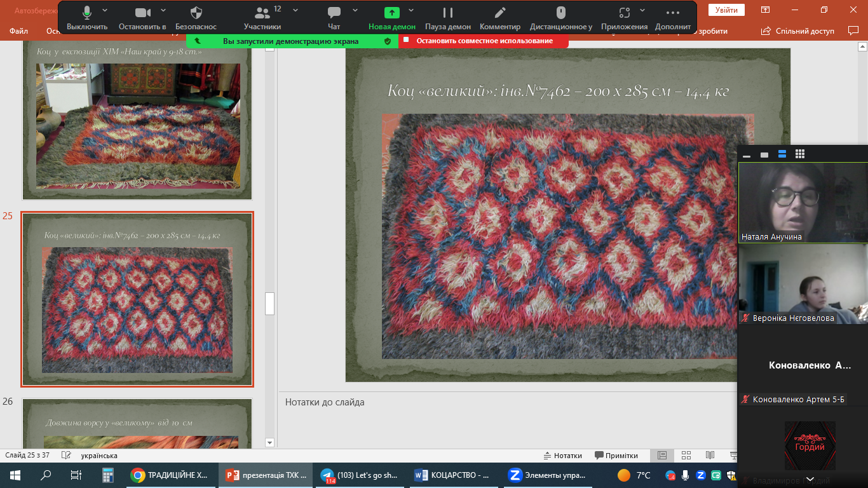Open Calculator from the taskbar

pos(107,475)
